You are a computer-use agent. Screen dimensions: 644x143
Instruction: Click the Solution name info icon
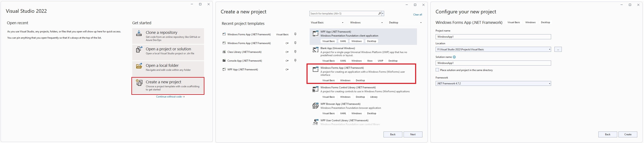454,57
